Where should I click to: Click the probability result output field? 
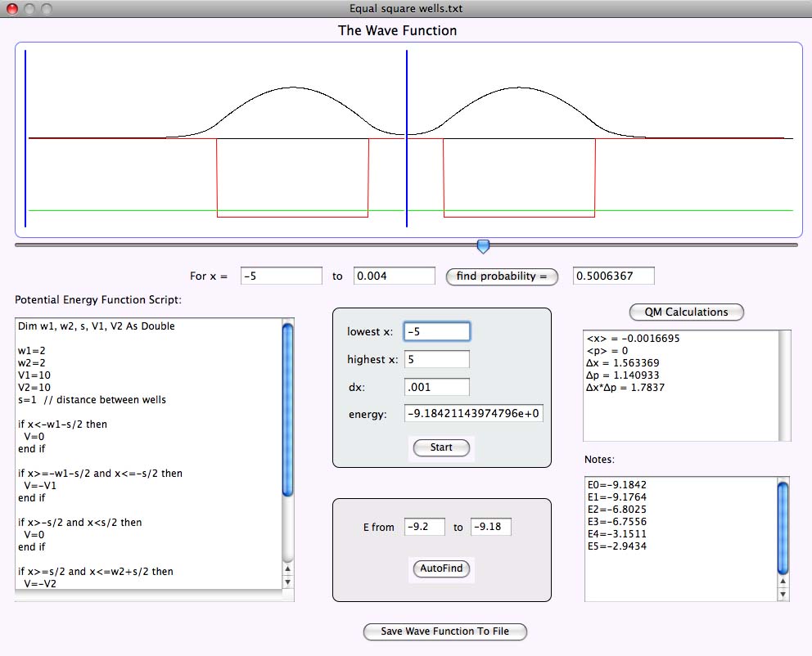614,276
